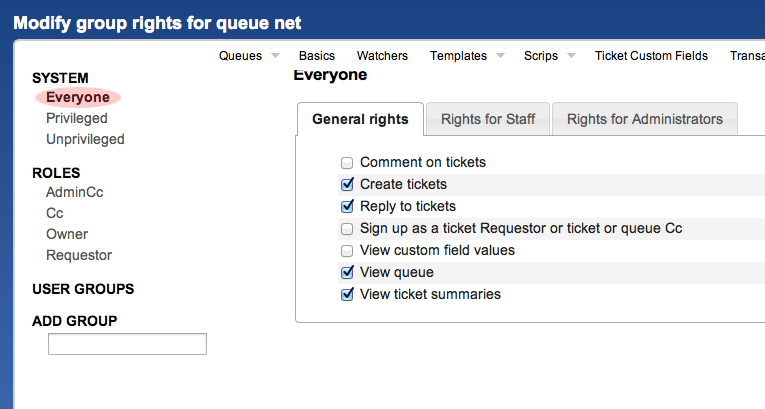This screenshot has width=765, height=409.
Task: Choose the Unprivileged system group
Action: pos(85,139)
